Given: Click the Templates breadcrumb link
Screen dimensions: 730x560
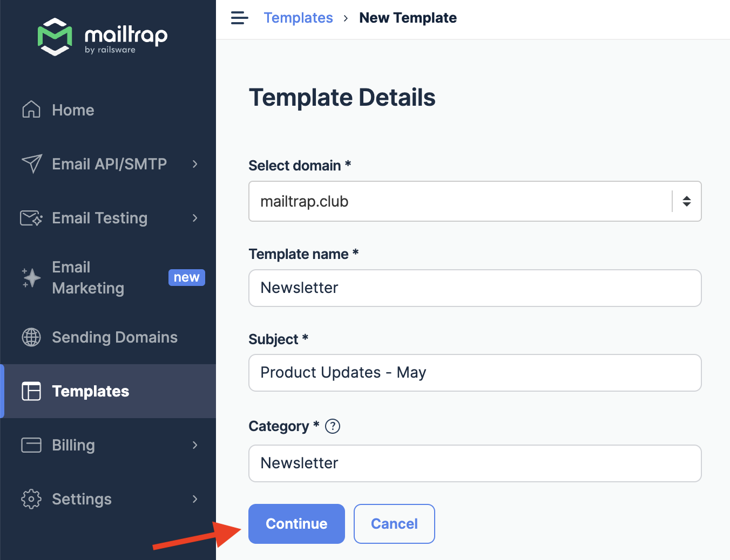Looking at the screenshot, I should click(298, 18).
